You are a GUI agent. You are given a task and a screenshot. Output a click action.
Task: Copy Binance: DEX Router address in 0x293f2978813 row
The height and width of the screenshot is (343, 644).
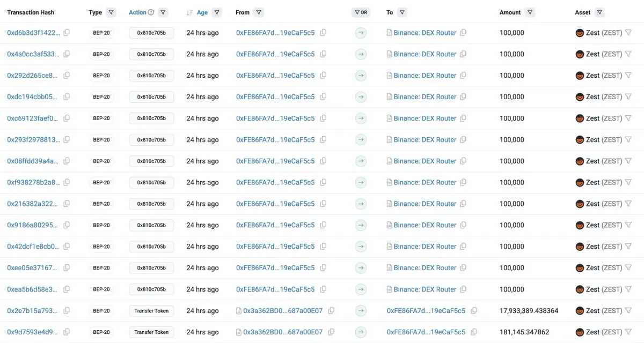(x=463, y=140)
